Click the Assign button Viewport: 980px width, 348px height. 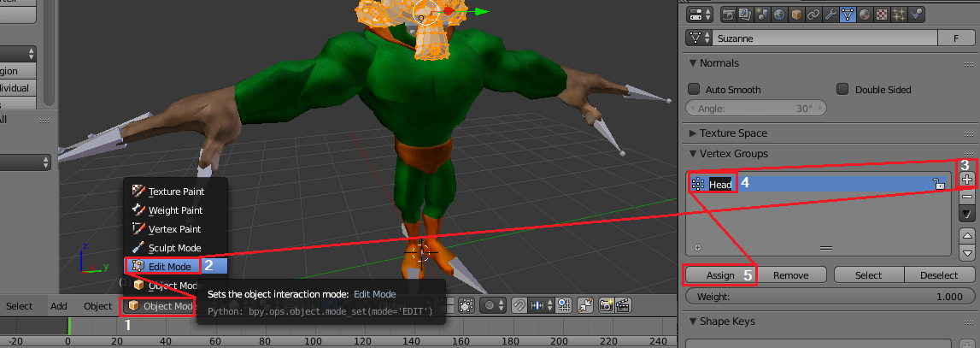720,274
